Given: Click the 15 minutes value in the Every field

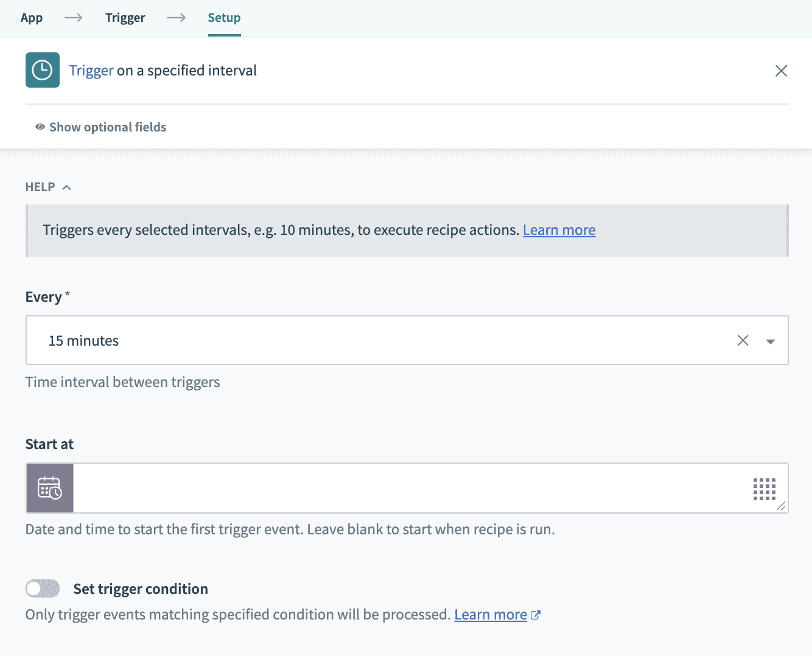Looking at the screenshot, I should (83, 340).
